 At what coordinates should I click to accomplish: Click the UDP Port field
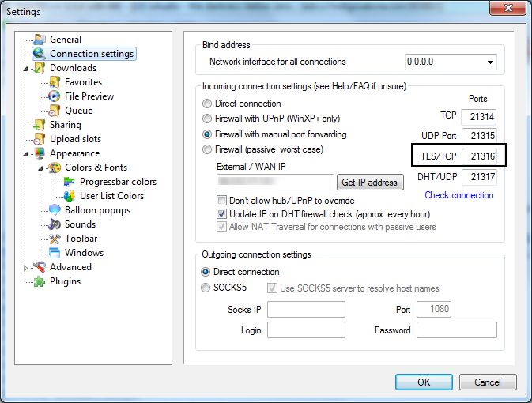479,136
